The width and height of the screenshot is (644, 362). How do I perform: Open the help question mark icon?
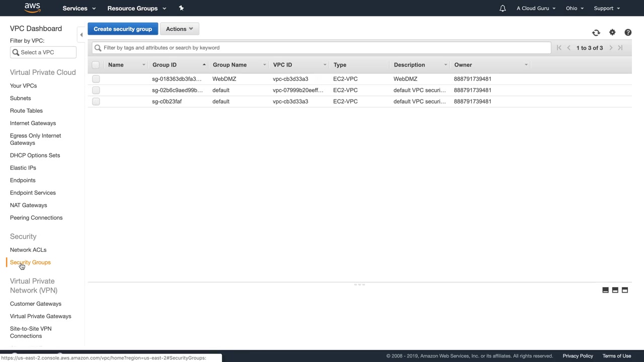click(x=628, y=33)
